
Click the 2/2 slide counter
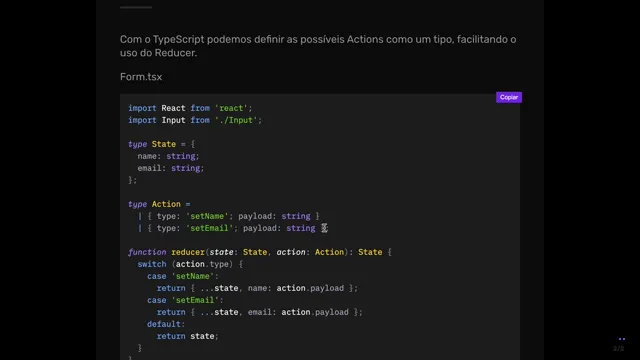[x=618, y=348]
